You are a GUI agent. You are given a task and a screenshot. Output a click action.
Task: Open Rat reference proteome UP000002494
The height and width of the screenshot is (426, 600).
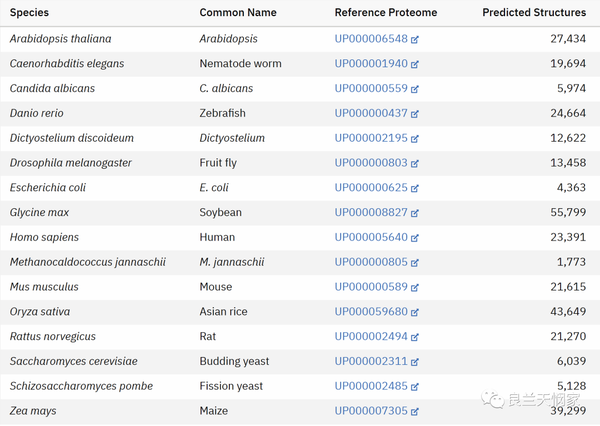371,337
